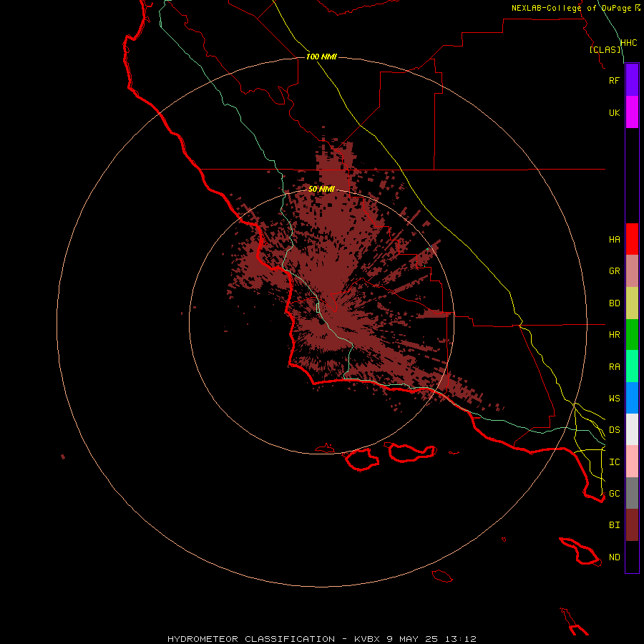Click the HR green legend swatch
The height and width of the screenshot is (644, 644).
coord(632,335)
